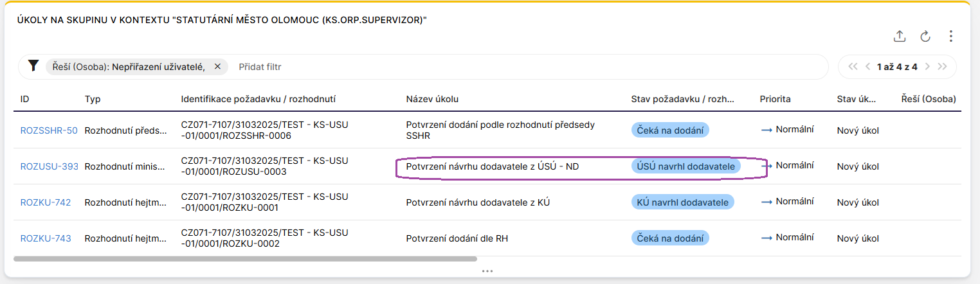Go to the next page of results

point(928,66)
